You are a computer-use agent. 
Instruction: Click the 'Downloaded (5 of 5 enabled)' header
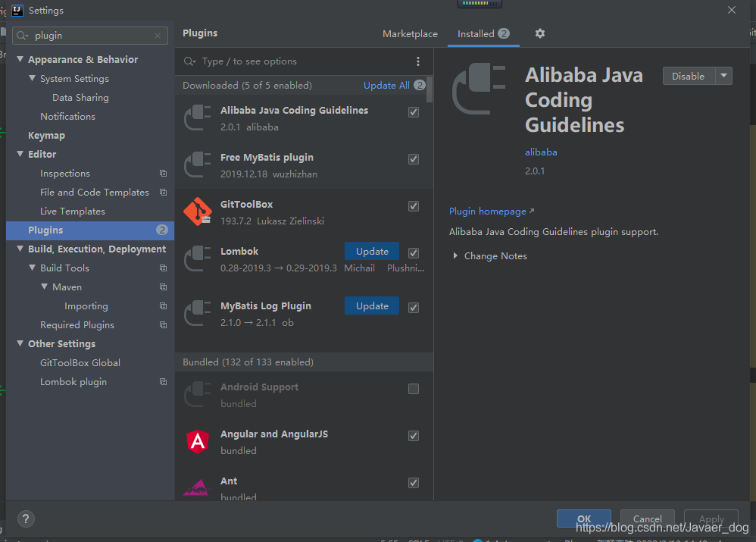point(248,86)
